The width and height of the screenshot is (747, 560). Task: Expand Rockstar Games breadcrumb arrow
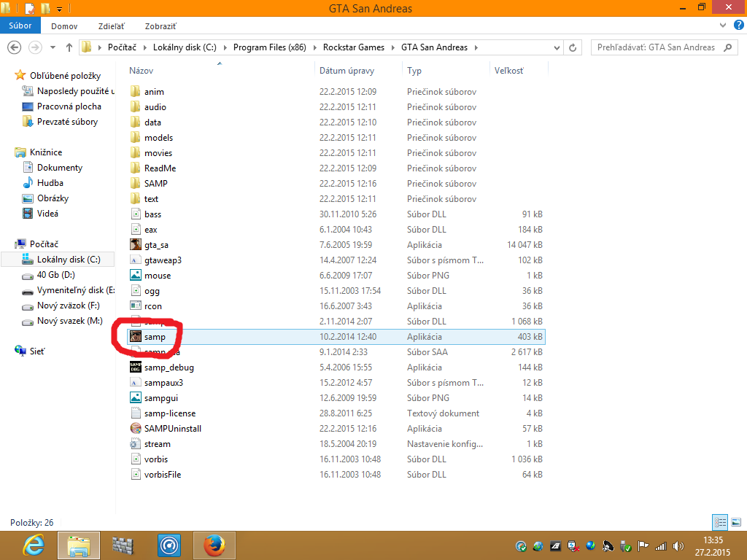[392, 47]
